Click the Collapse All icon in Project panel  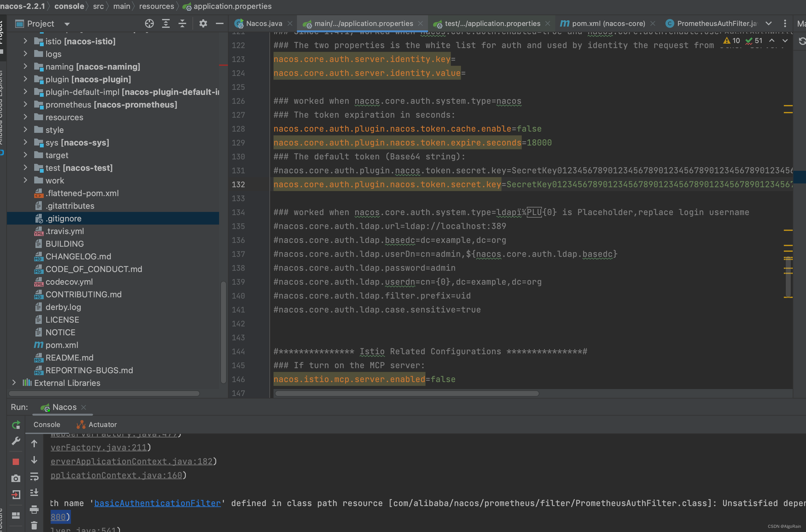pos(182,23)
